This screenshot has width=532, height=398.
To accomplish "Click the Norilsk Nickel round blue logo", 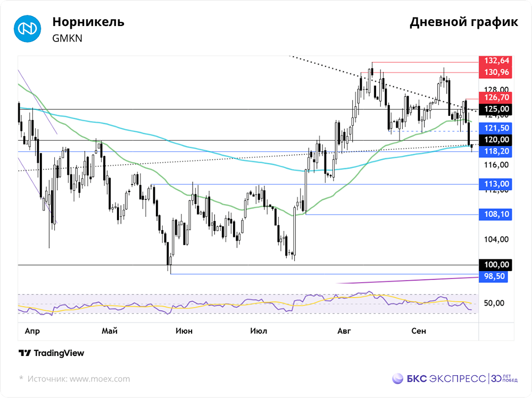I will coord(28,29).
